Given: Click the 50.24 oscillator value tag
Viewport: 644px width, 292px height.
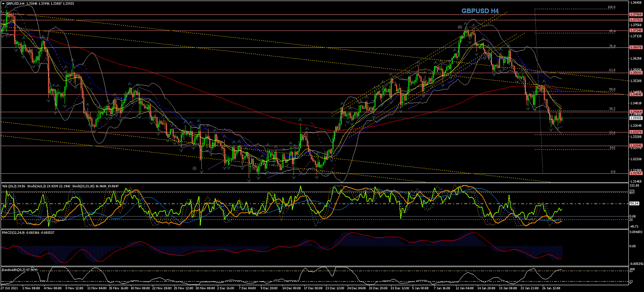Looking at the screenshot, I should pos(635,204).
